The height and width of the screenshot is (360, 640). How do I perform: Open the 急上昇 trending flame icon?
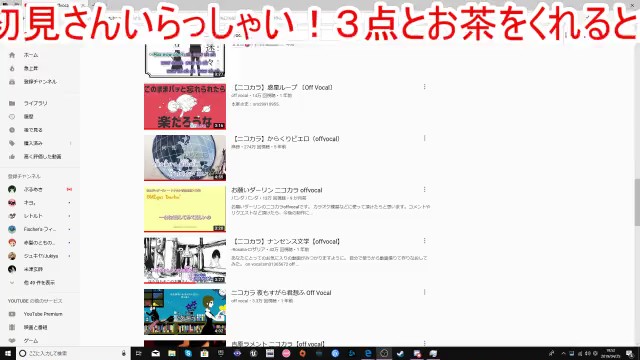[12, 69]
